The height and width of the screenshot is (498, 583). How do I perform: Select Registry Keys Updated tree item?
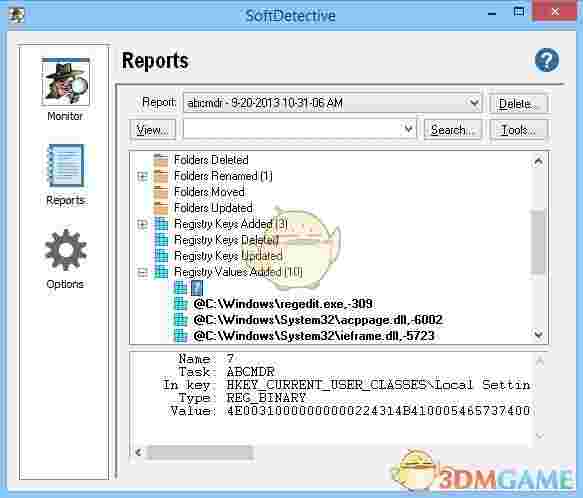[x=228, y=256]
